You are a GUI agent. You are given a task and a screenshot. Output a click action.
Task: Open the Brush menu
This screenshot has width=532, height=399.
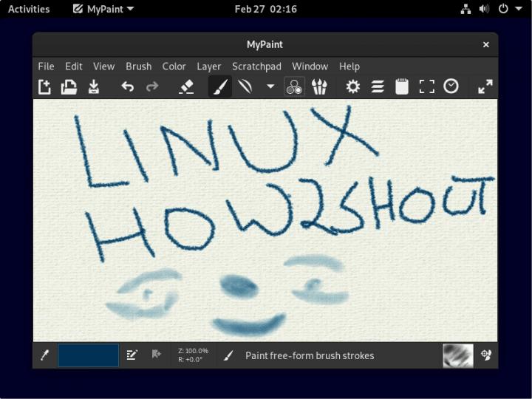point(138,66)
